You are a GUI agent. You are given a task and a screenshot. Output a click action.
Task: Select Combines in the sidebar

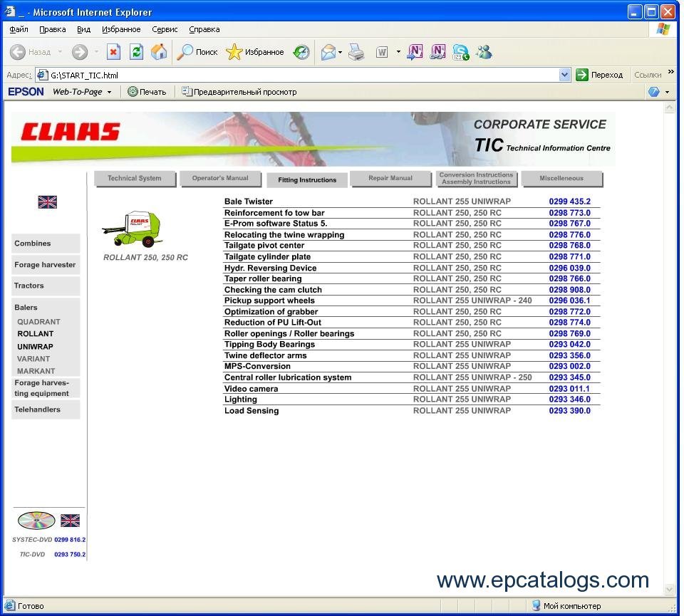(x=46, y=244)
